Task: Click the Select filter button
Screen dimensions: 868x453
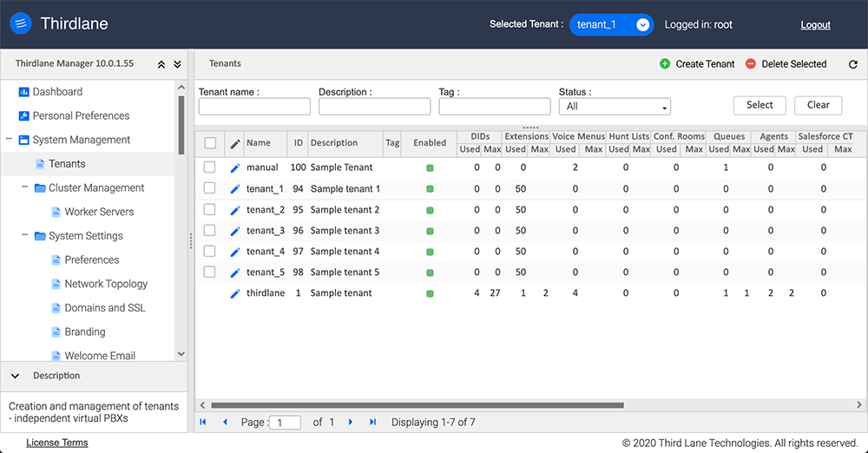Action: coord(759,105)
